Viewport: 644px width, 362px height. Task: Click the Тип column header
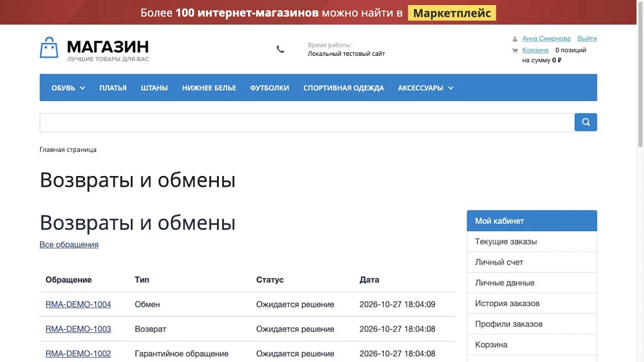pyautogui.click(x=142, y=280)
